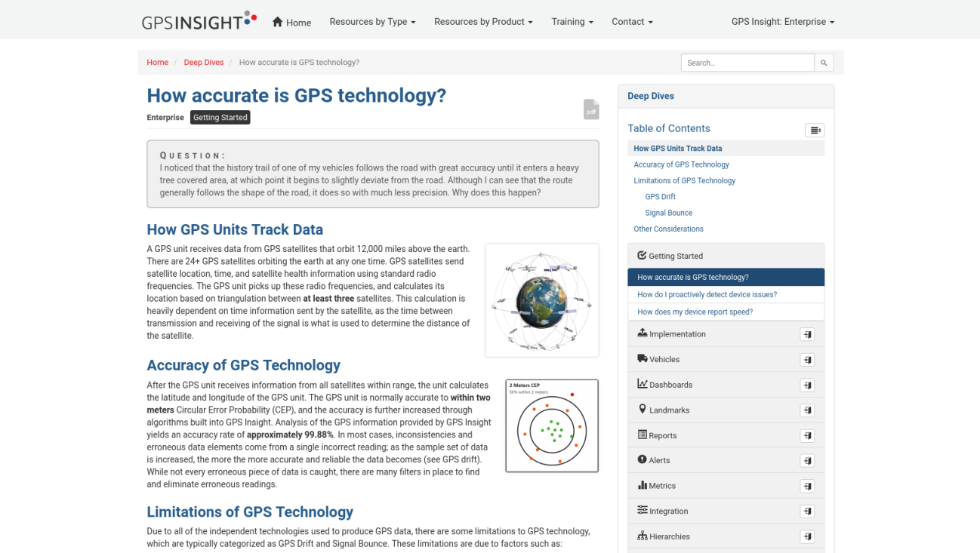980x553 pixels.
Task: Expand Integration with its arrow icon
Action: pyautogui.click(x=807, y=512)
